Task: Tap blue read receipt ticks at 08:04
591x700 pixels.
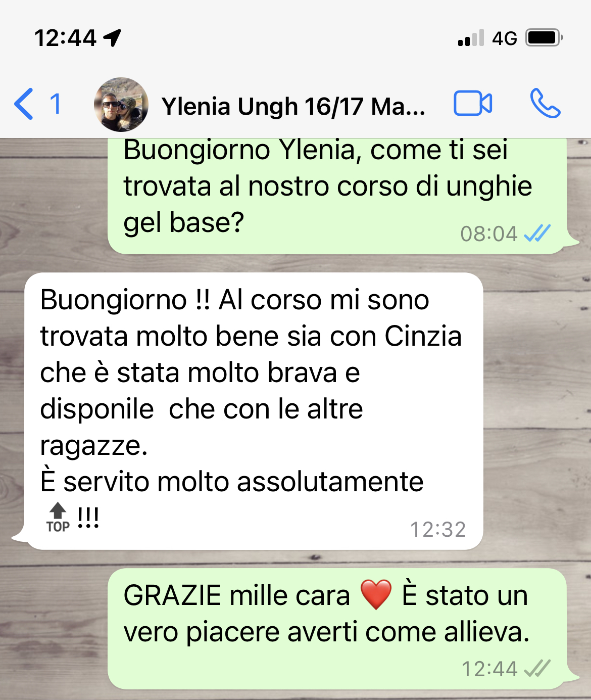Action: tap(537, 234)
